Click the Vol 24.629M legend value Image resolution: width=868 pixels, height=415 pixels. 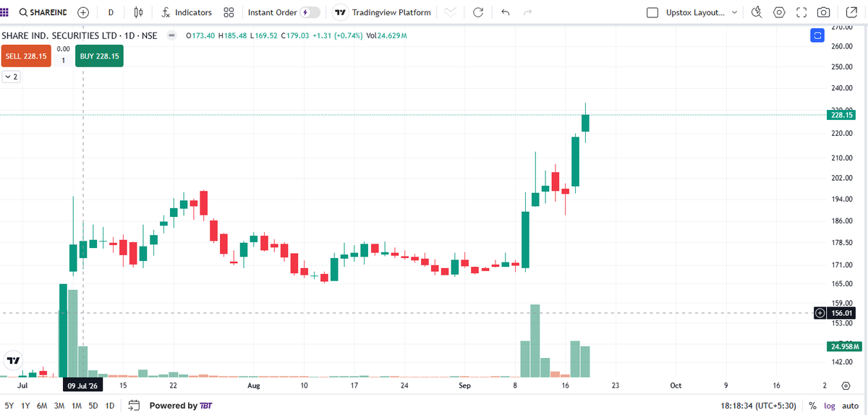point(386,35)
